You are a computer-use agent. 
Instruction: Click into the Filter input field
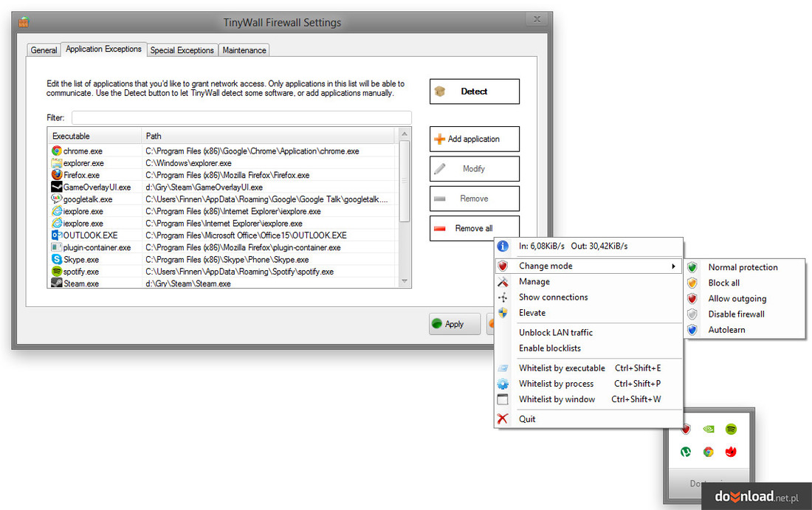click(241, 117)
